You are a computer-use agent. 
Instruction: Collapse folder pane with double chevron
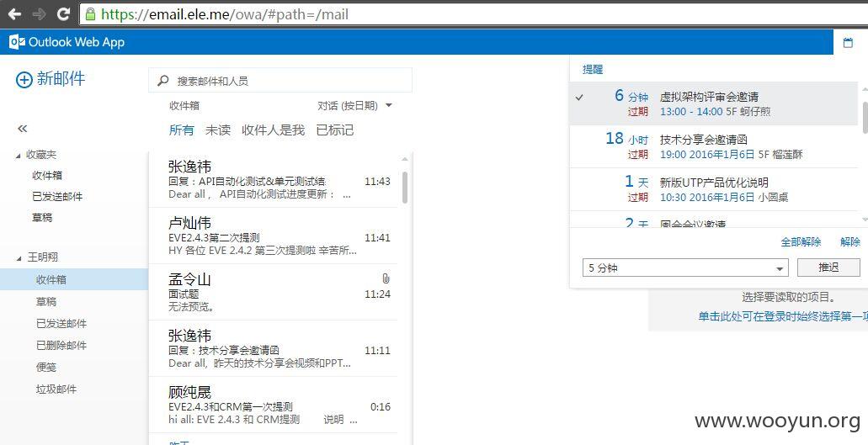click(x=22, y=129)
